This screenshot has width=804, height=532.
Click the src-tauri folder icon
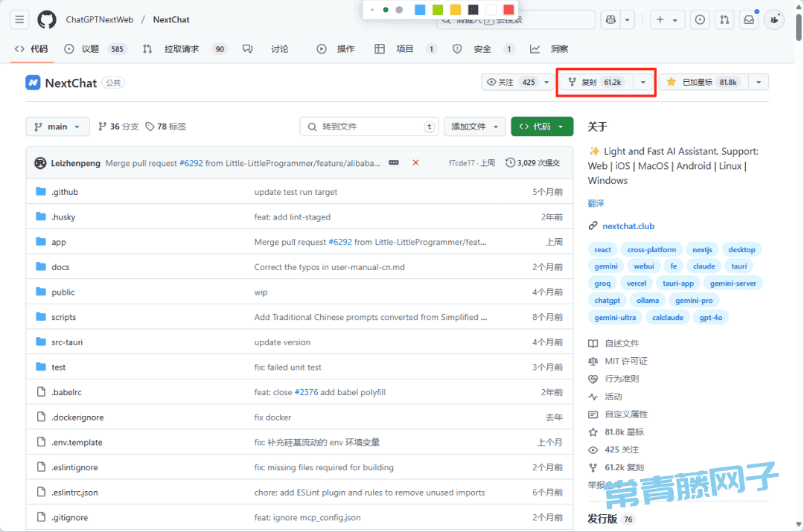pyautogui.click(x=41, y=342)
